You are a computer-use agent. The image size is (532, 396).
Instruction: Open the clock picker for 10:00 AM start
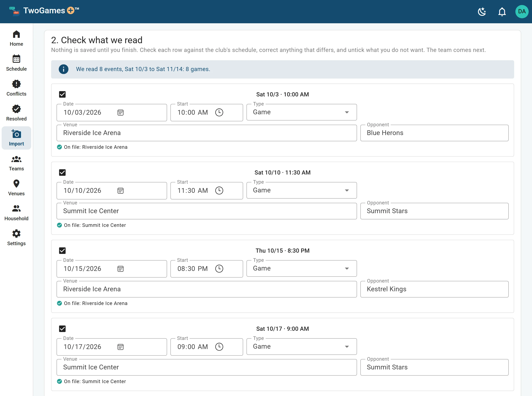[219, 112]
